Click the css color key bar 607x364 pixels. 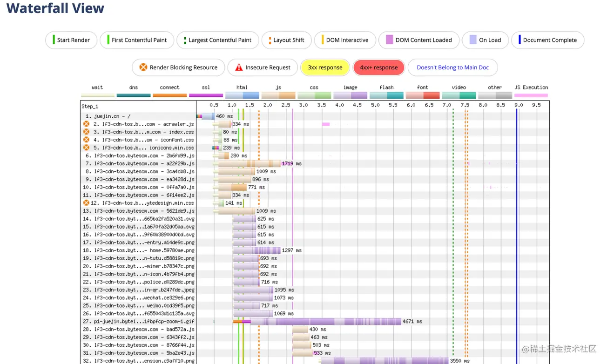(x=314, y=95)
